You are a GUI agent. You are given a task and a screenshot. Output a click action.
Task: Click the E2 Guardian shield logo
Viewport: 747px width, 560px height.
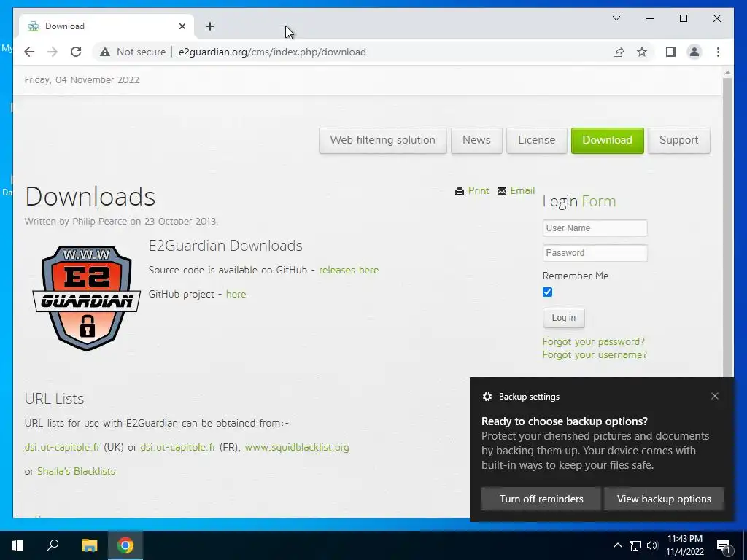(86, 297)
